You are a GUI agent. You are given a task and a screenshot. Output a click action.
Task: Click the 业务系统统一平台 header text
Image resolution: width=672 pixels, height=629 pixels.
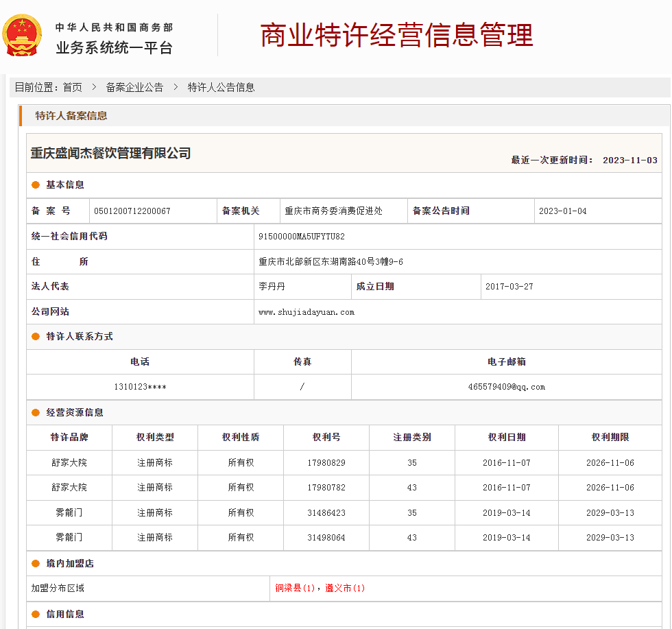coord(114,47)
